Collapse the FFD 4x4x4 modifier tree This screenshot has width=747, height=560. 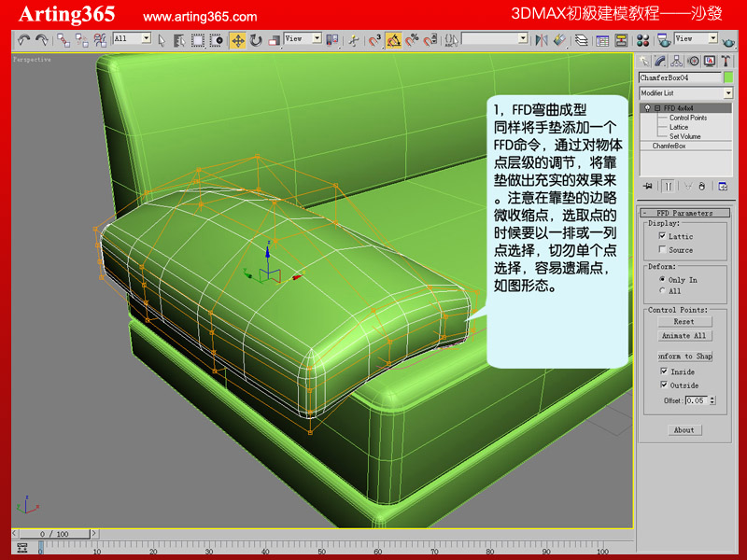(x=657, y=108)
